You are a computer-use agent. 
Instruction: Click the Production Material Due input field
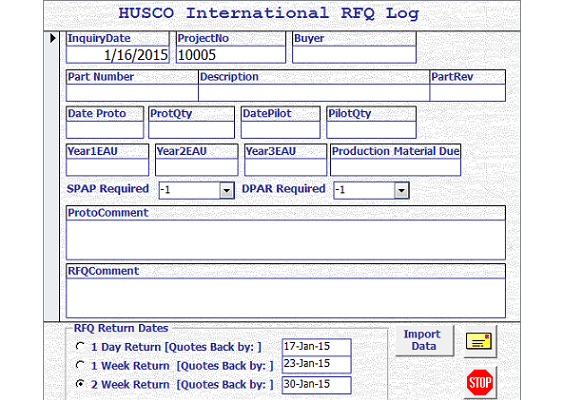pos(395,167)
